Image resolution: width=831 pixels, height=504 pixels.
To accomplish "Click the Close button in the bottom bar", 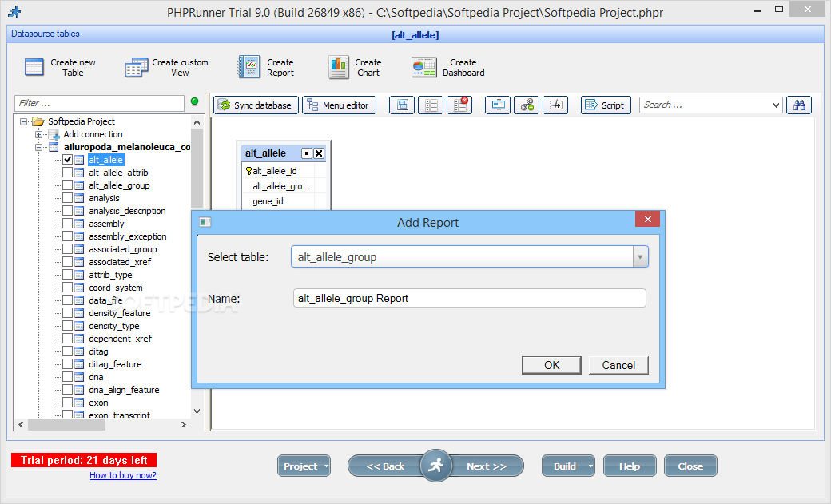I will (x=690, y=466).
